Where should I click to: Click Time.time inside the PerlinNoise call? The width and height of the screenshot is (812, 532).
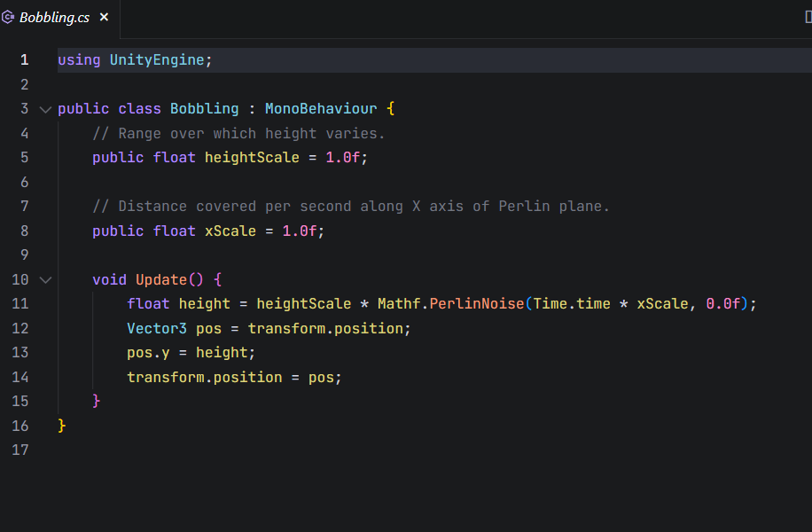[x=572, y=304]
